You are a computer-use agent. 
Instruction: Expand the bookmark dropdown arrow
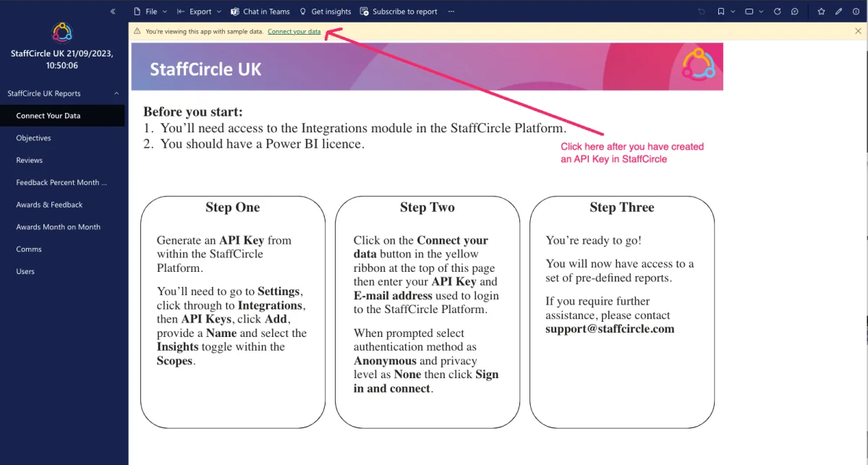[733, 12]
